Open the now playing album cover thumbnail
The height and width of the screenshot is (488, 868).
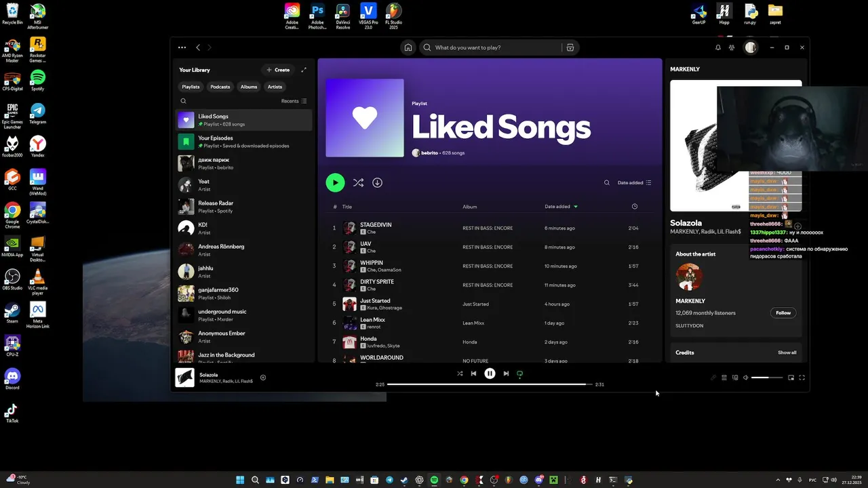[184, 378]
